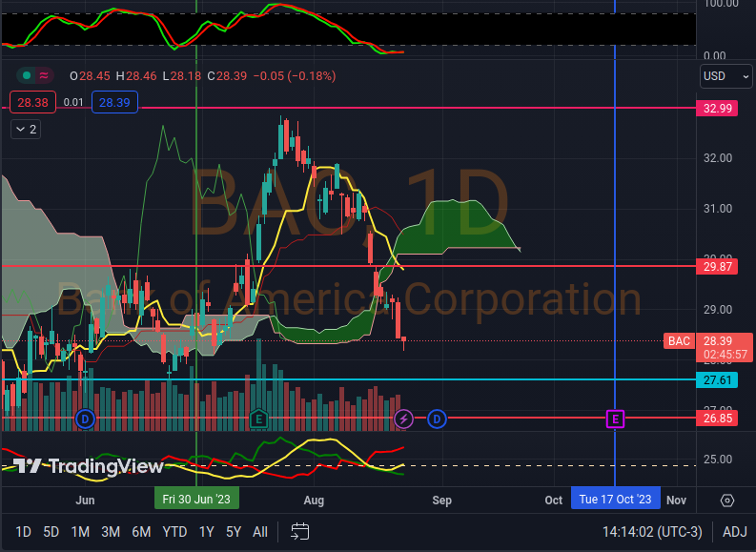The height and width of the screenshot is (552, 756).
Task: Click the Sep label on the time axis
Action: tap(441, 501)
